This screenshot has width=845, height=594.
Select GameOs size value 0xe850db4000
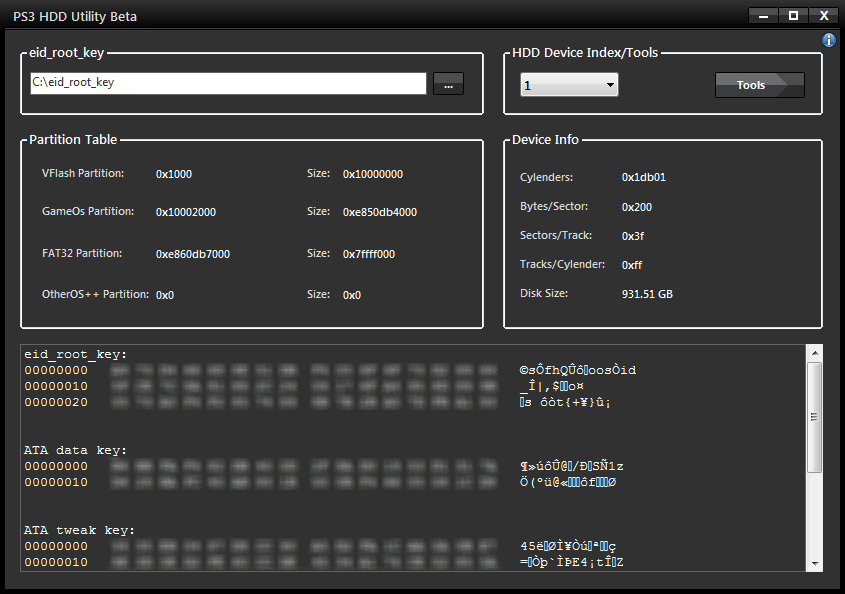380,212
